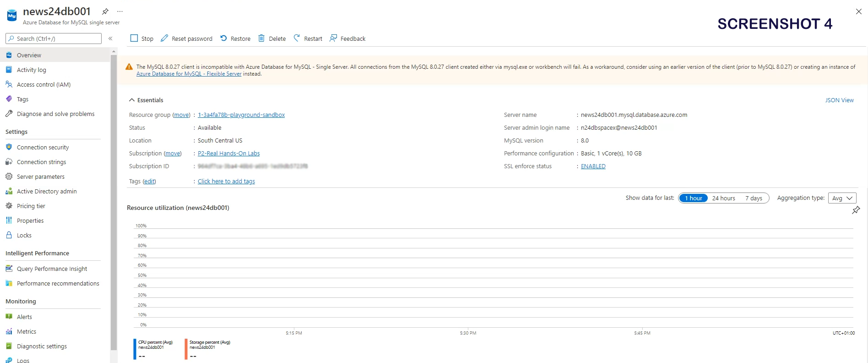Viewport: 868px width, 363px height.
Task: Click the Restore toolbar icon
Action: pyautogui.click(x=223, y=38)
